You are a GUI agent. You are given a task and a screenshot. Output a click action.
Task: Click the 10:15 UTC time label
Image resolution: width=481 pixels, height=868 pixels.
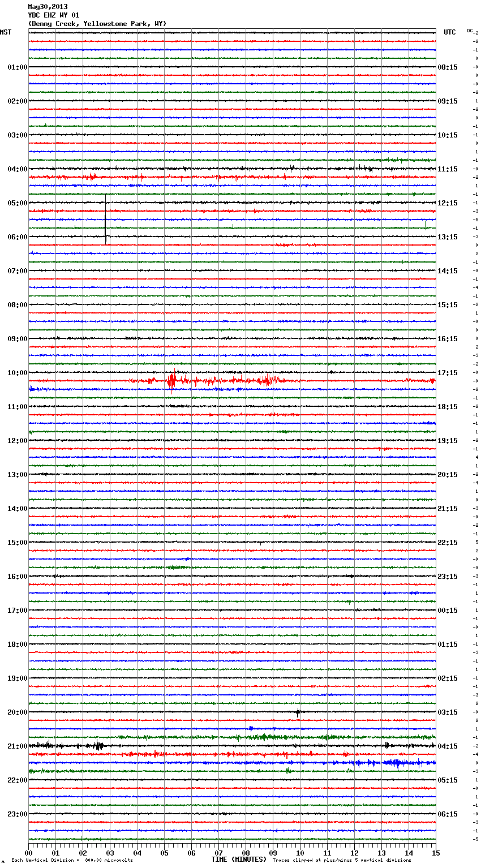[x=448, y=135]
